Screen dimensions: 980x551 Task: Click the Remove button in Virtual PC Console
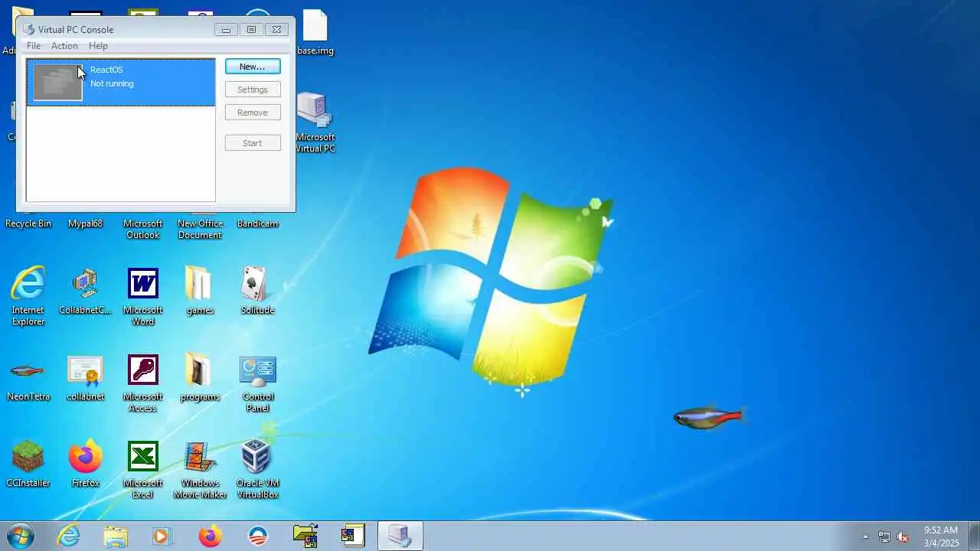coord(253,112)
